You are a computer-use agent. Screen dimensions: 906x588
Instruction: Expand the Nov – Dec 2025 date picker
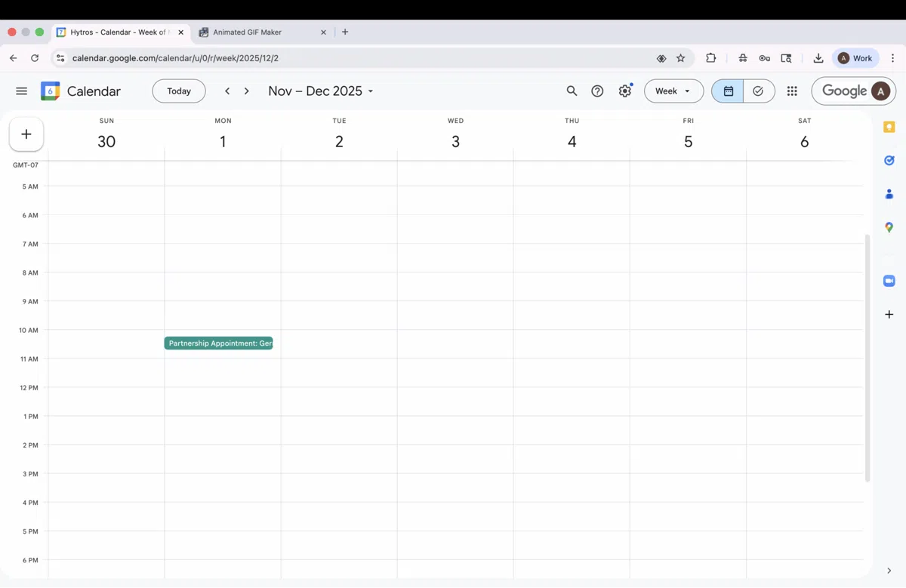click(321, 91)
